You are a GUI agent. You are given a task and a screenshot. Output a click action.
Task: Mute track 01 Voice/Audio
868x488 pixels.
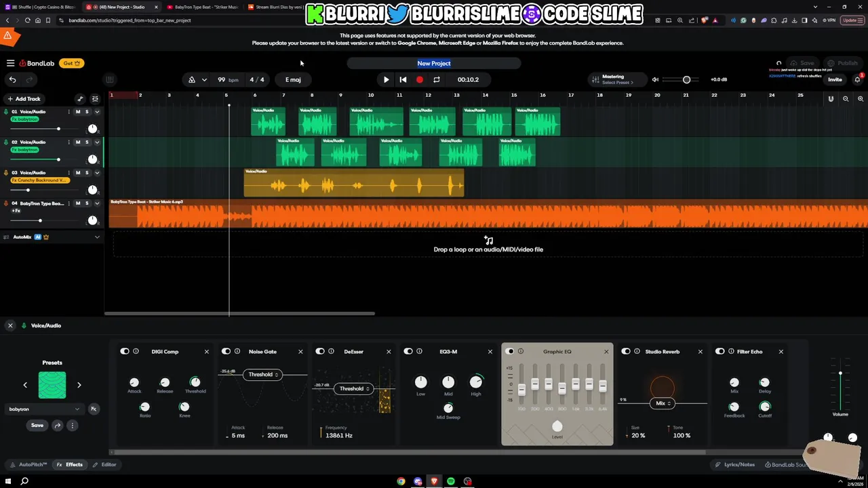[x=78, y=112]
